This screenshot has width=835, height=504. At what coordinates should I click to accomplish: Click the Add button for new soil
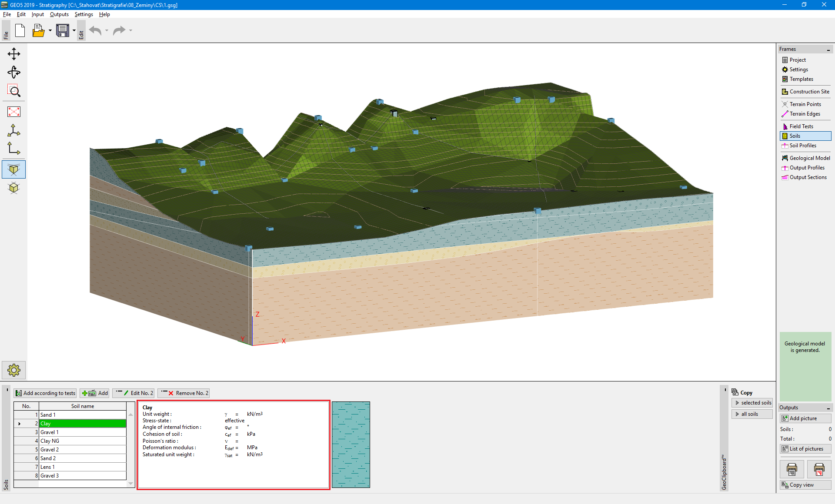click(97, 393)
